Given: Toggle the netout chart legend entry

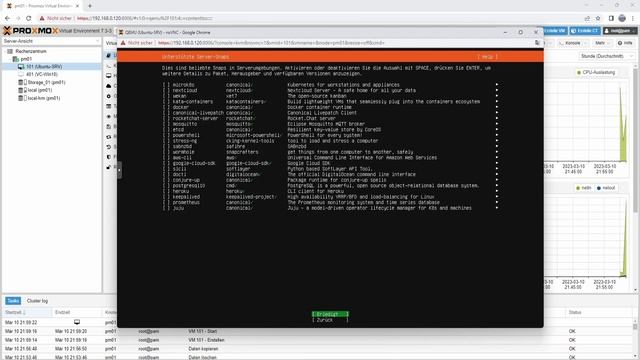Looking at the screenshot, I should [606, 188].
